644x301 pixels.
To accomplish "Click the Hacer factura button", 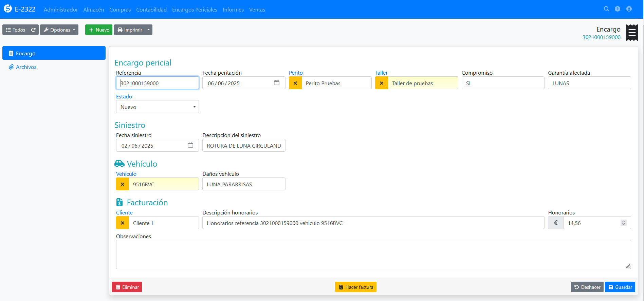I will click(355, 287).
